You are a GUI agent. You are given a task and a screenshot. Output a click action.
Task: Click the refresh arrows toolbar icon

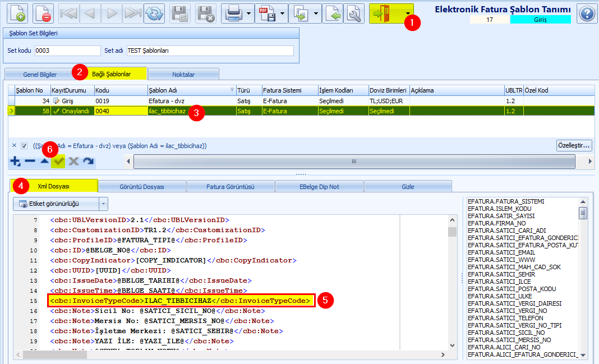pos(154,13)
